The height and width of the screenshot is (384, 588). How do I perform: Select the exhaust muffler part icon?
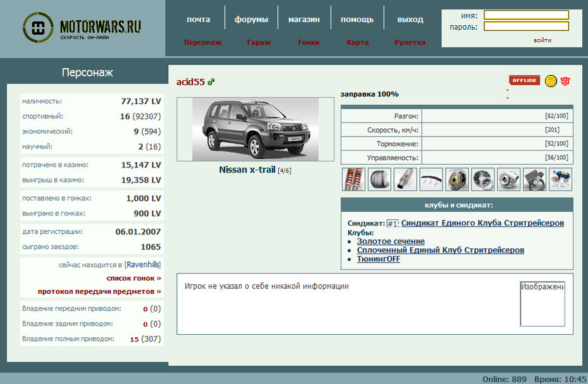coord(405,179)
